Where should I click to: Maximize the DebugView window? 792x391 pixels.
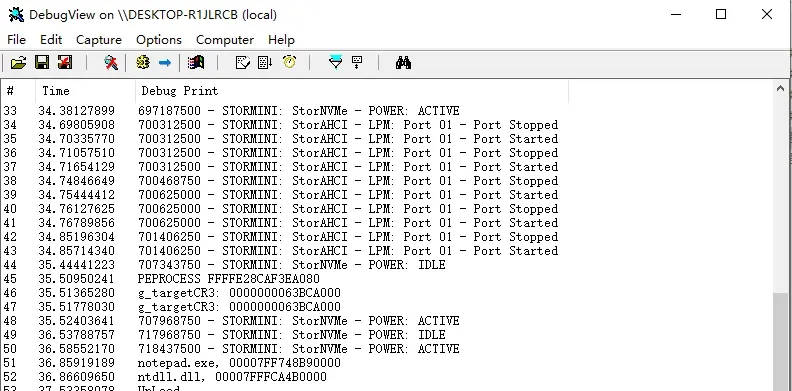tap(721, 14)
